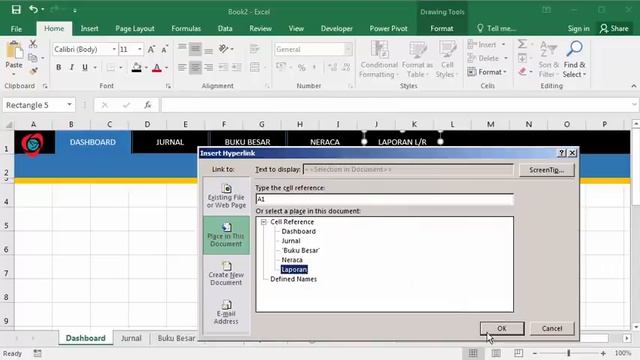
Task: Cut selection with scissors icon
Action: coord(33,44)
